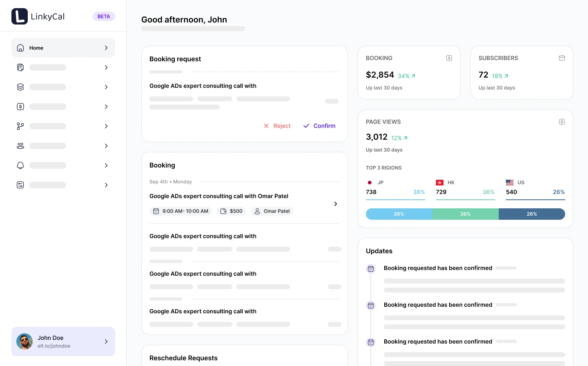The width and height of the screenshot is (588, 366).
Task: Click the calendar icon beside first Updates entry
Action: tap(371, 269)
